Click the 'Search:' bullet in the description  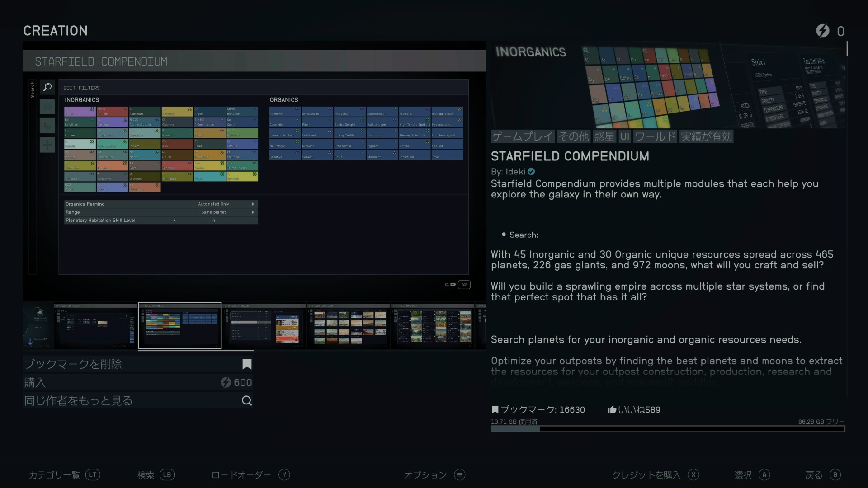coord(520,235)
